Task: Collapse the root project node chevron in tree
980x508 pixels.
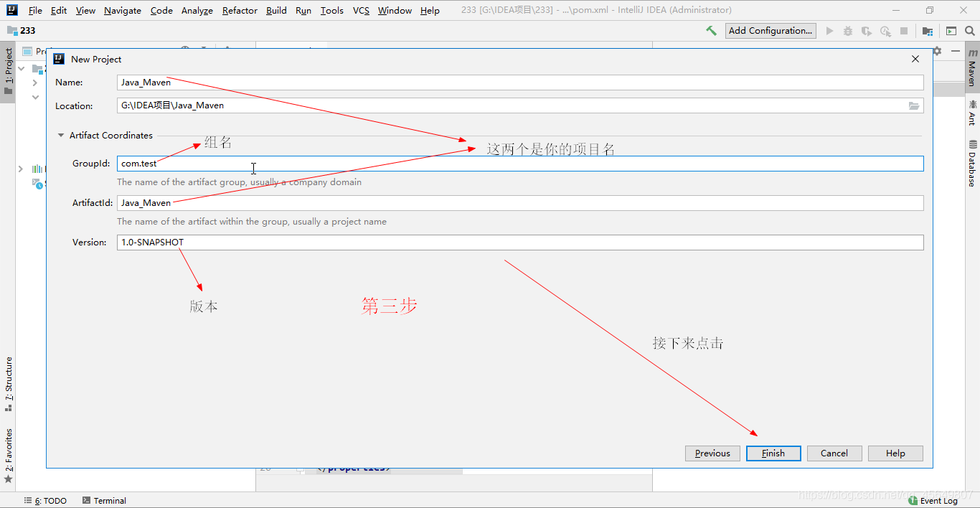Action: tap(21, 69)
